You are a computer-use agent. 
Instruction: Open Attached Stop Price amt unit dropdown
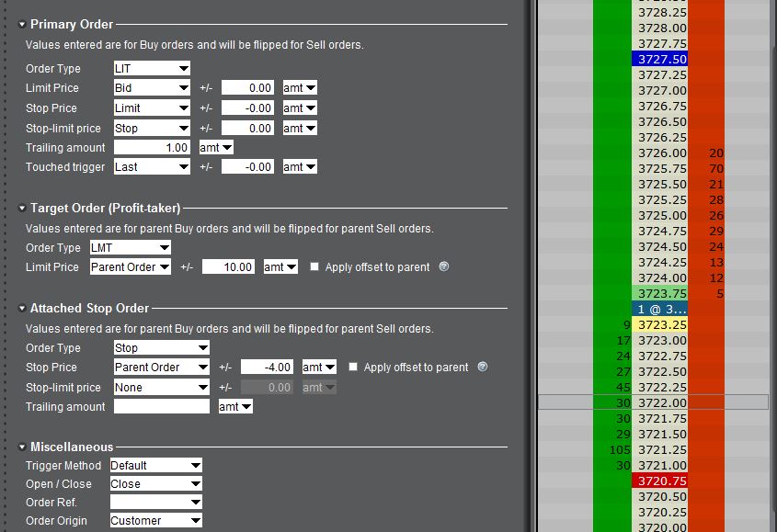coord(319,367)
